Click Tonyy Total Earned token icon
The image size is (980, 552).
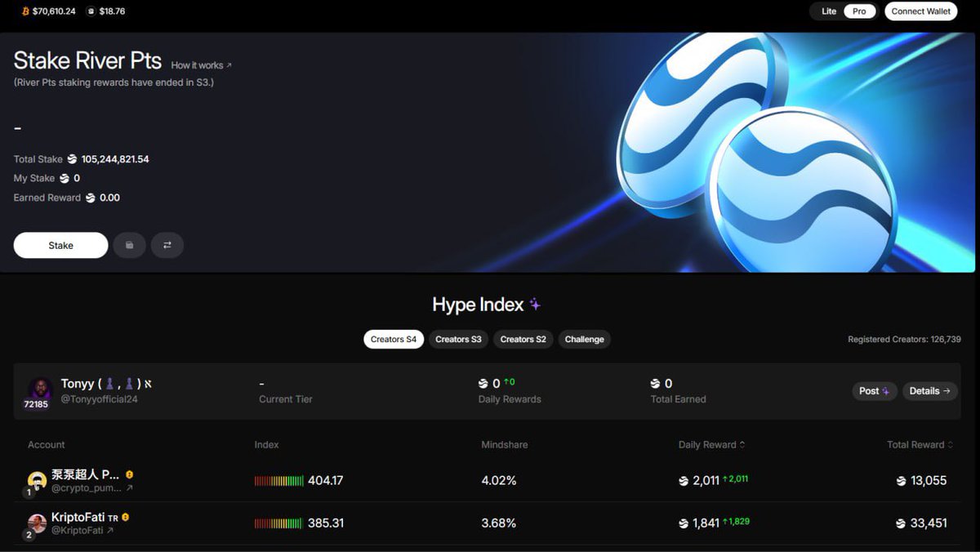click(x=655, y=384)
